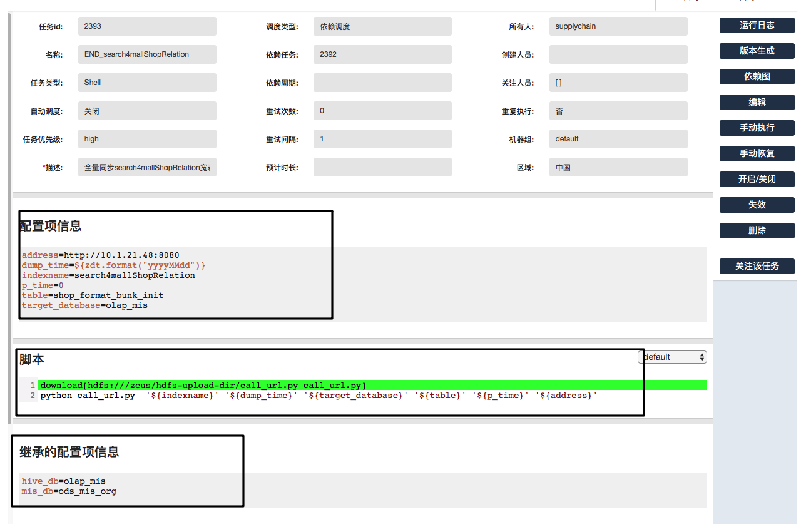Click the 重试次数 field showing 0
The width and height of the screenshot is (801, 532).
(382, 111)
